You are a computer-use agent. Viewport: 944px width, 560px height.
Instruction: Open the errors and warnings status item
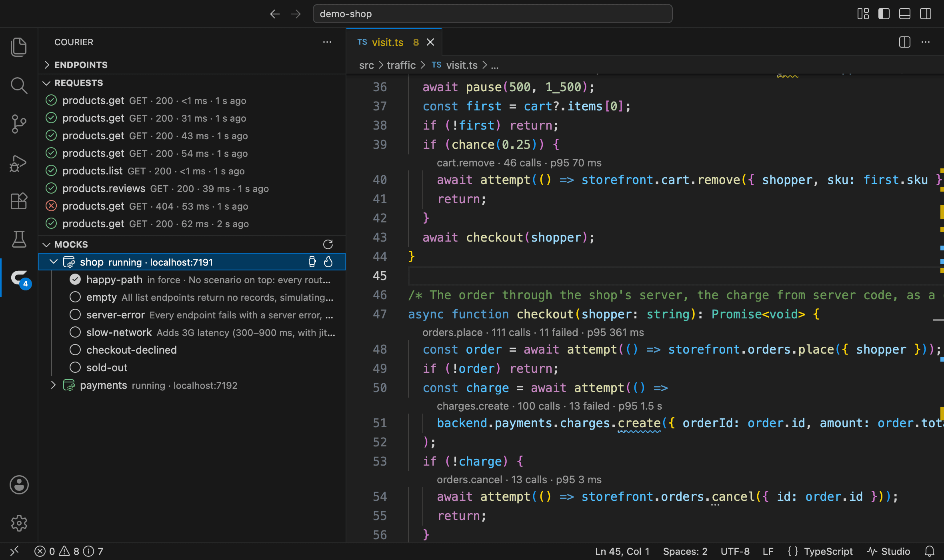69,551
